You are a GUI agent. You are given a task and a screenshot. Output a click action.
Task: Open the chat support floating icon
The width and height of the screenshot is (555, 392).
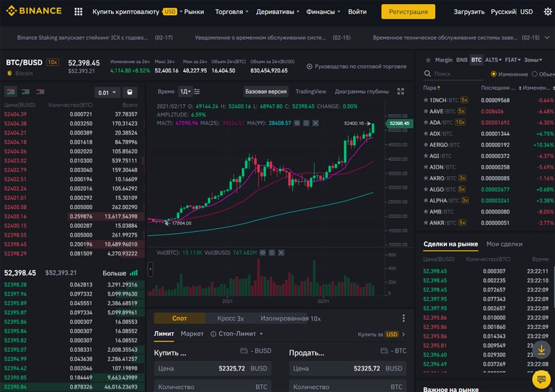[541, 380]
